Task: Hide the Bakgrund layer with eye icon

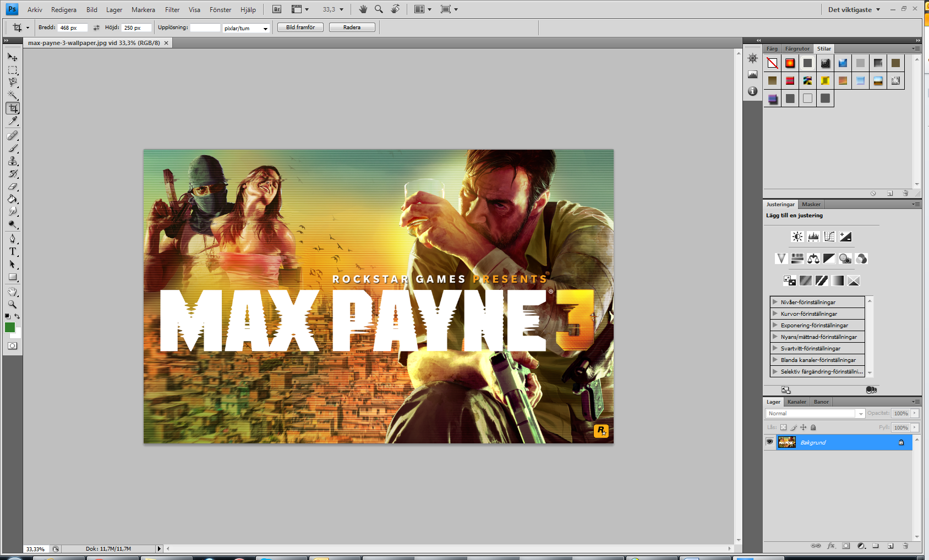Action: (x=769, y=442)
